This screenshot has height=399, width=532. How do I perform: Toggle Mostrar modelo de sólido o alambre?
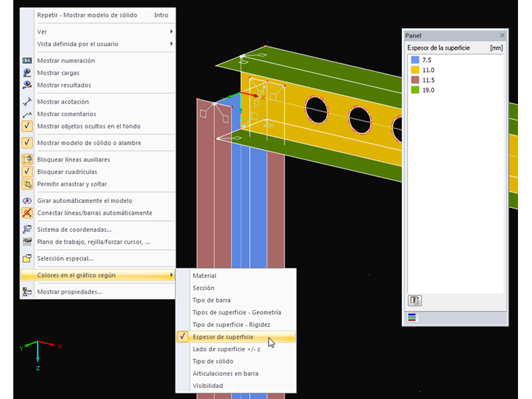tap(27, 143)
